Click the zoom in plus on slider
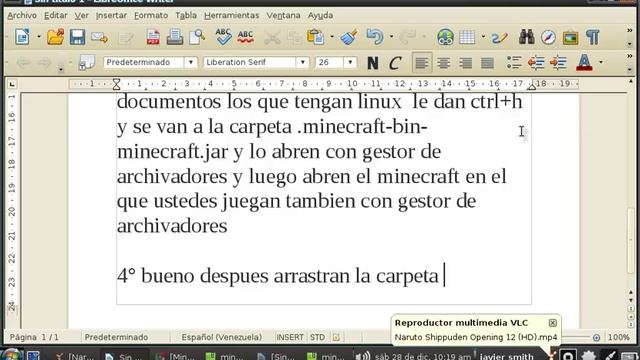640x360 pixels. (x=596, y=338)
